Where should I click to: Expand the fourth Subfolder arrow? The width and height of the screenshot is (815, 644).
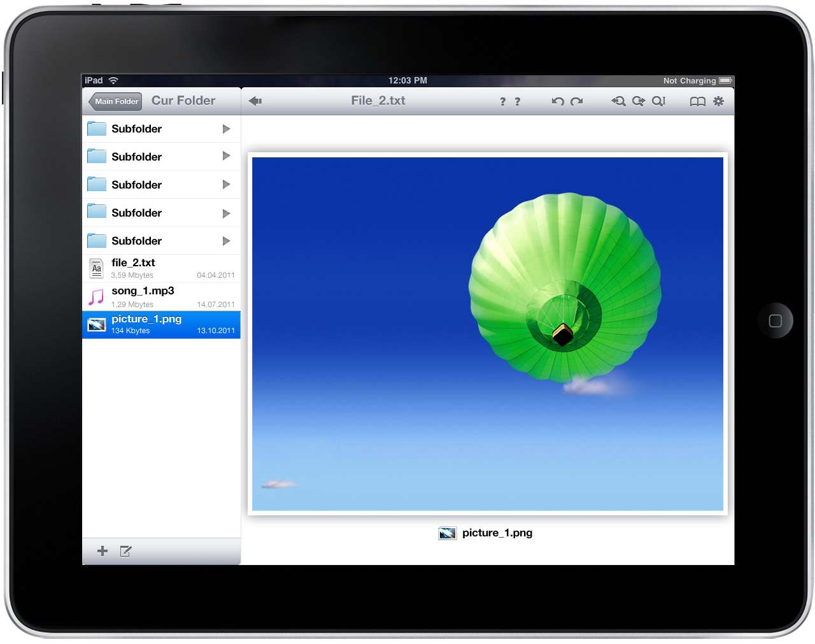pos(226,213)
